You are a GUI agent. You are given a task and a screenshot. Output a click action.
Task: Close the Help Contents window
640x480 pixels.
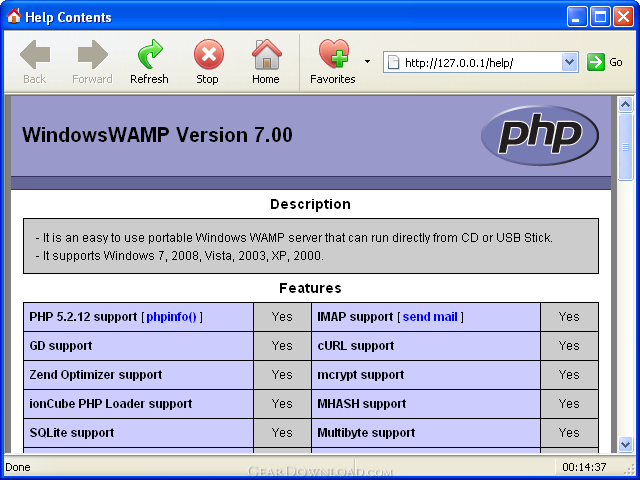click(x=624, y=17)
